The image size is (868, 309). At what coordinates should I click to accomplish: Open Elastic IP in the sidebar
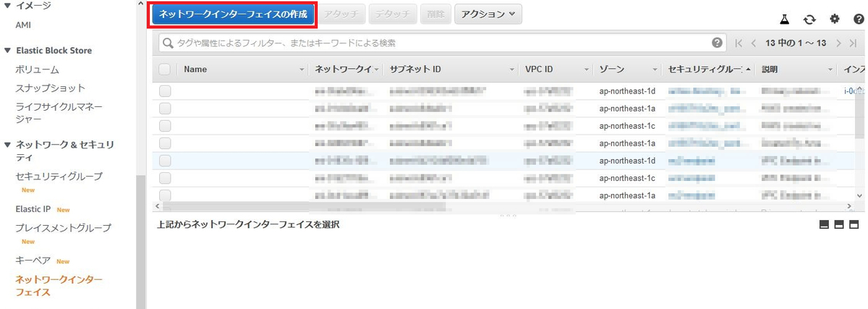[33, 209]
